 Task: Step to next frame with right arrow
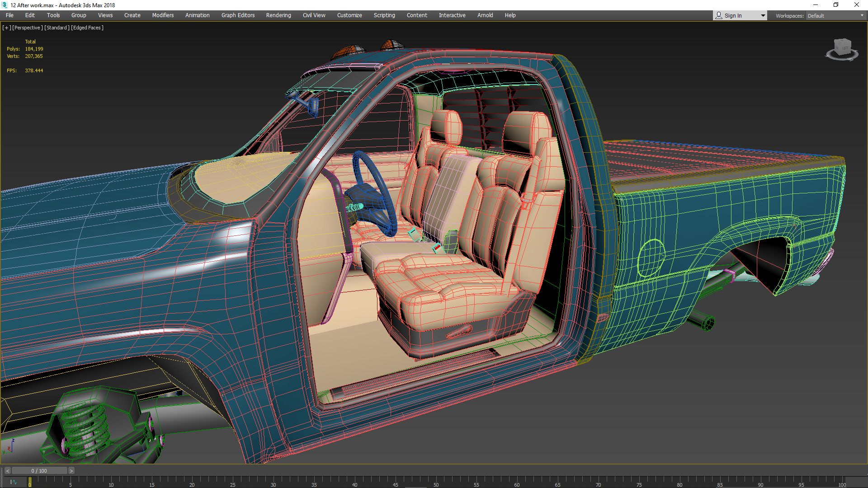(x=71, y=471)
